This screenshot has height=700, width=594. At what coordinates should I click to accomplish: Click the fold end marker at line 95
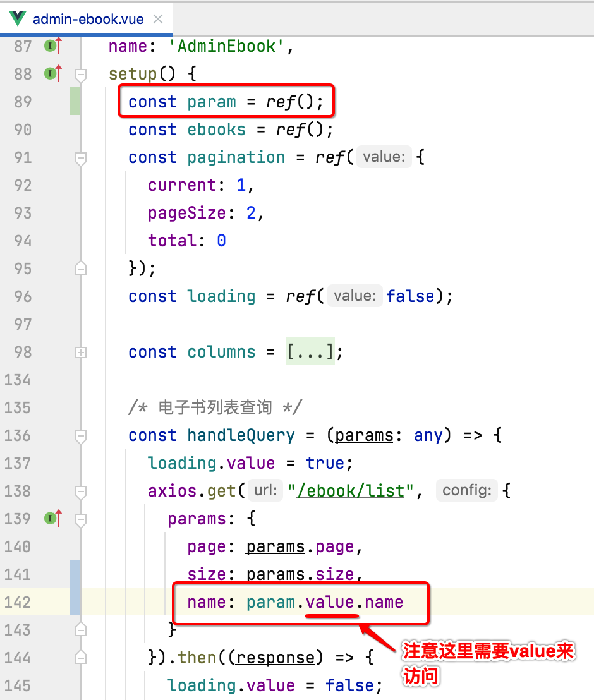click(x=81, y=268)
